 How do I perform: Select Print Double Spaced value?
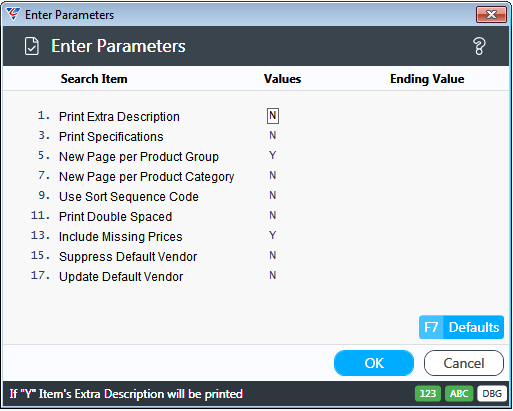pos(273,216)
